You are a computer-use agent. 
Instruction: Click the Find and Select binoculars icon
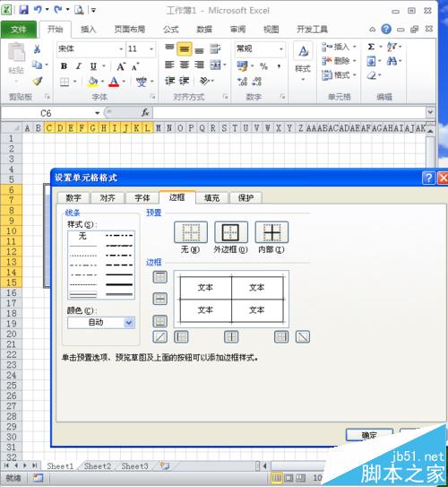pyautogui.click(x=392, y=61)
